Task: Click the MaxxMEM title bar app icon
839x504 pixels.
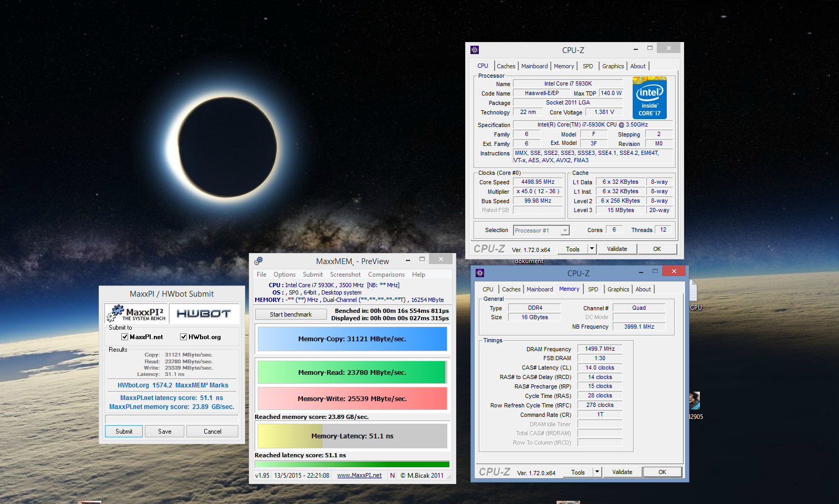Action: (258, 261)
